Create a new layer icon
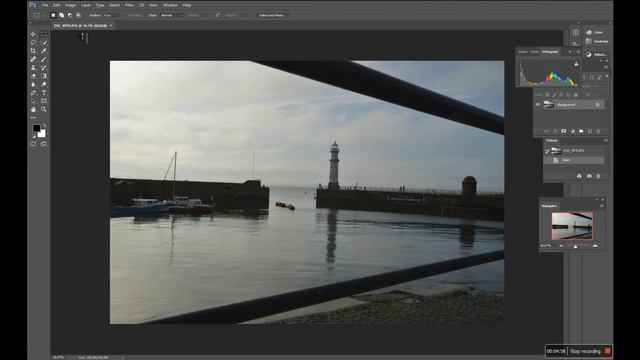640x360 pixels. [x=590, y=131]
